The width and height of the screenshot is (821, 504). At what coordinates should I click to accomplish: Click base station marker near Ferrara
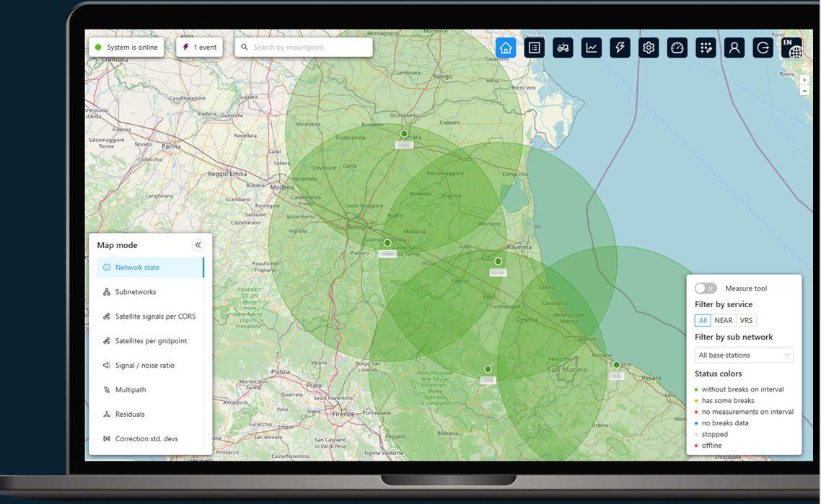tap(404, 134)
